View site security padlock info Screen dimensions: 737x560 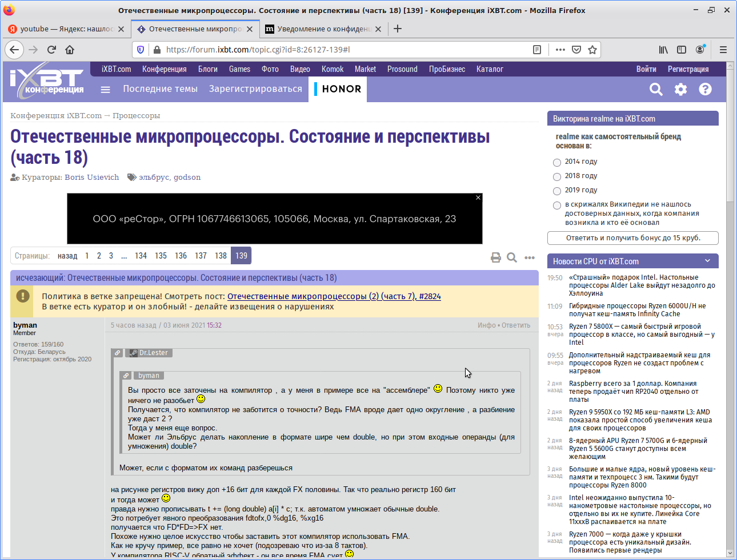click(157, 50)
